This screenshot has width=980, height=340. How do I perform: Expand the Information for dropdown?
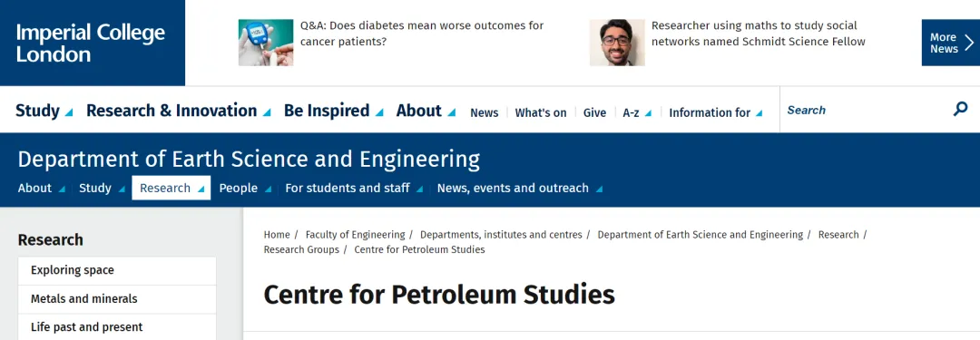(716, 112)
